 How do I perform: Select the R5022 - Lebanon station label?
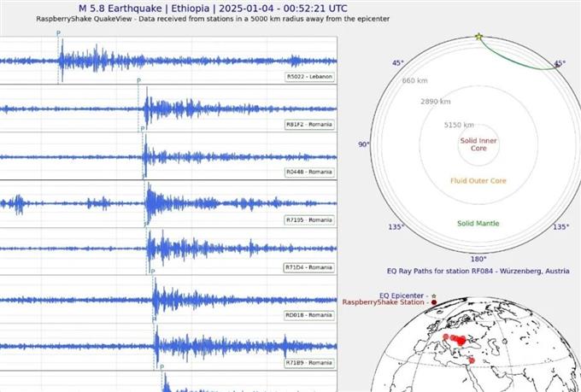pyautogui.click(x=308, y=76)
